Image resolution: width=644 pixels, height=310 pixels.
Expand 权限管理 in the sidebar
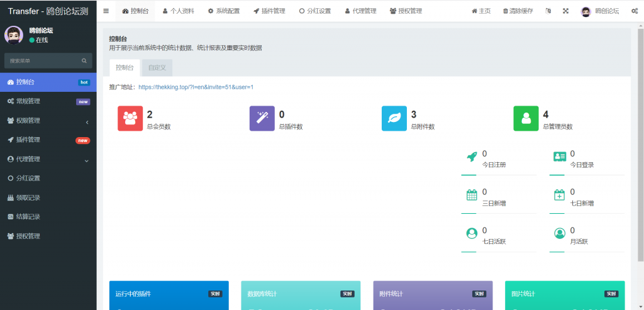pos(48,121)
